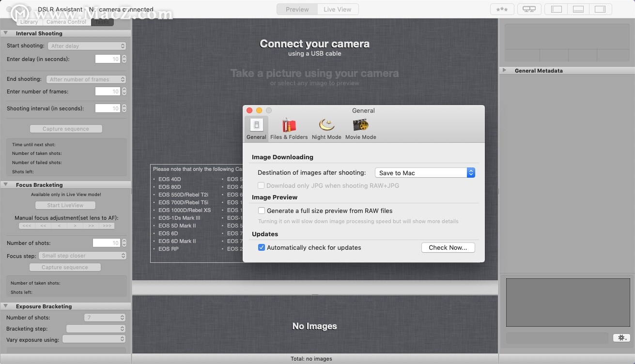
Task: Switch to Live View mode
Action: click(338, 9)
